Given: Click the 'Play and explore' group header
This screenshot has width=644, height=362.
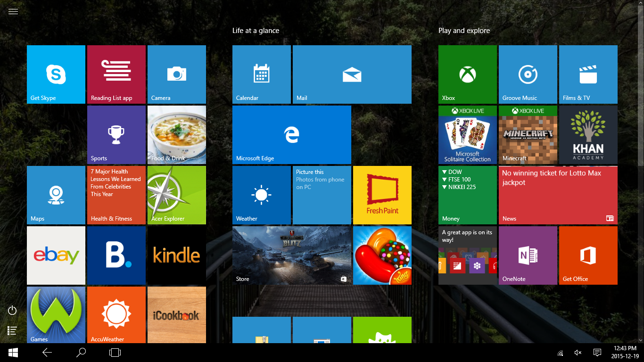Looking at the screenshot, I should pyautogui.click(x=464, y=31).
